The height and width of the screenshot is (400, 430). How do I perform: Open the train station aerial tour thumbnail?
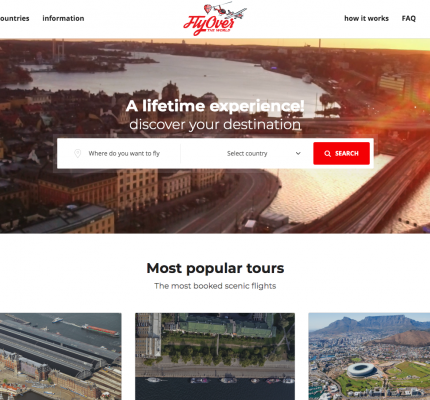click(61, 356)
